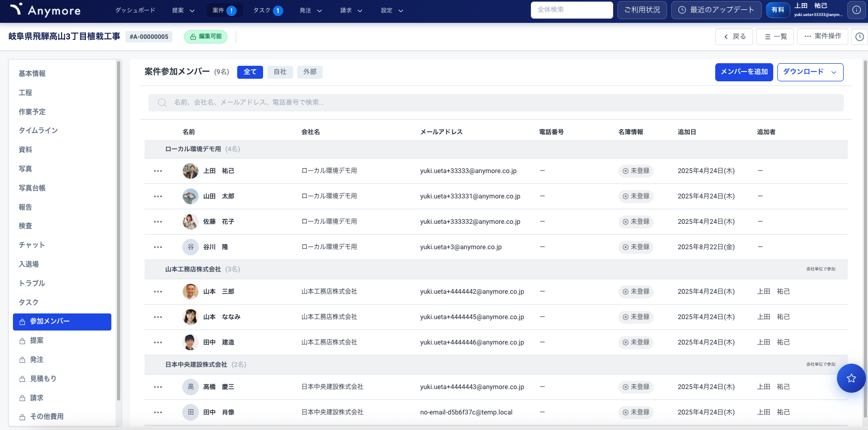Open タイムライン in the sidebar
The height and width of the screenshot is (430, 868).
(x=38, y=131)
